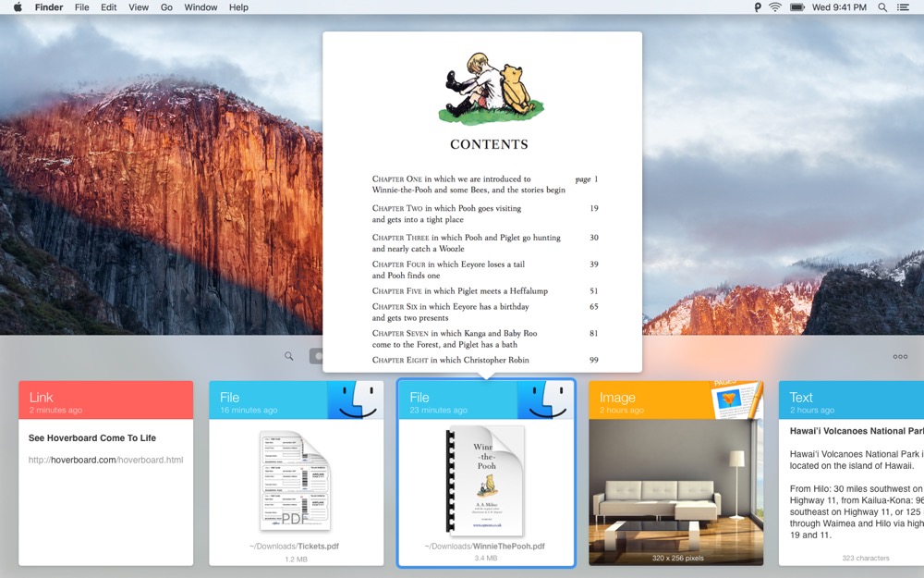This screenshot has width=924, height=578.
Task: Open Spotlight search in menu bar
Action: (x=882, y=7)
